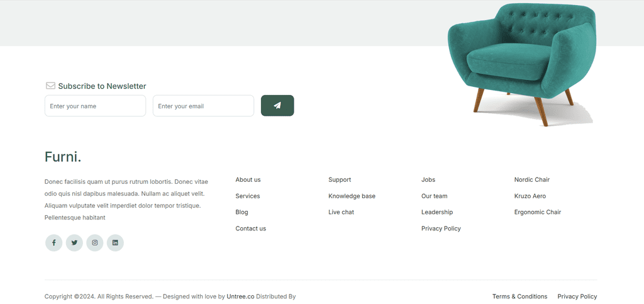Open the Facebook social icon
This screenshot has height=304, width=644.
pyautogui.click(x=54, y=243)
